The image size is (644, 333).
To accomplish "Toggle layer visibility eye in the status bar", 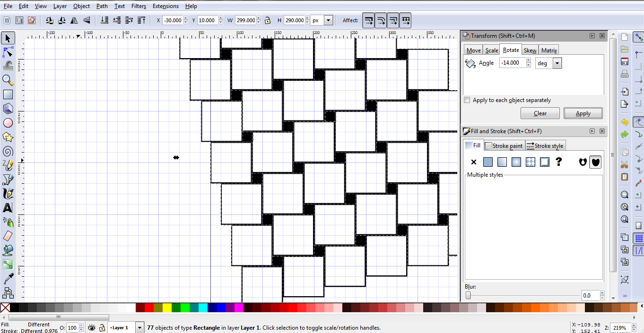I will [91, 327].
